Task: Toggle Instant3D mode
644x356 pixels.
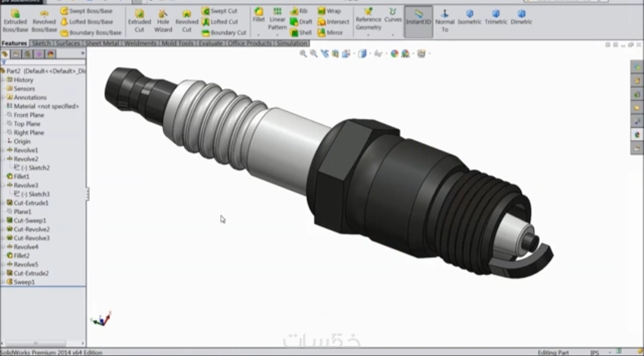Action: tap(418, 21)
